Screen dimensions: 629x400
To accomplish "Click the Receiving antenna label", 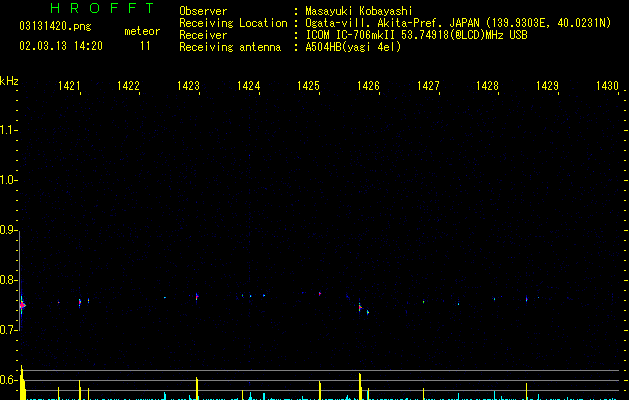I will pos(230,47).
